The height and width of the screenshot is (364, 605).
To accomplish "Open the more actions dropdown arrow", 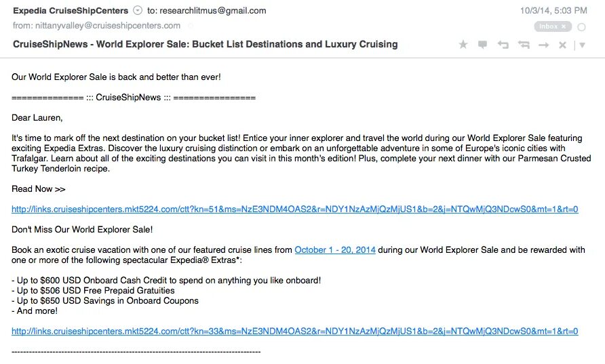I will [x=582, y=45].
